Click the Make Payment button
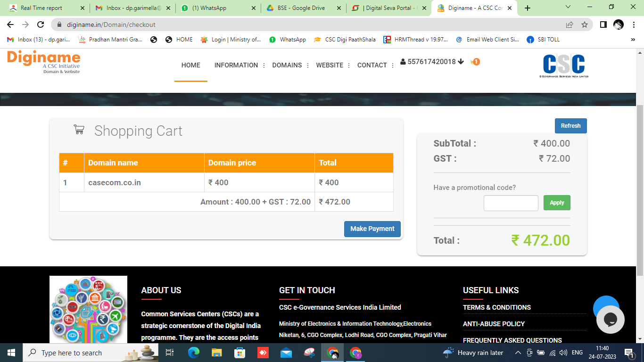The height and width of the screenshot is (362, 644). click(x=372, y=229)
